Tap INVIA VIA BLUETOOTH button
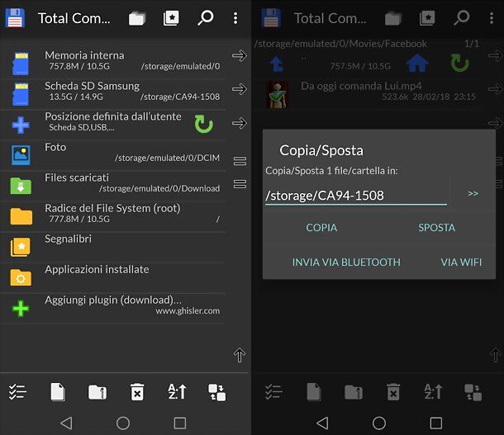This screenshot has height=435, width=504. 346,262
